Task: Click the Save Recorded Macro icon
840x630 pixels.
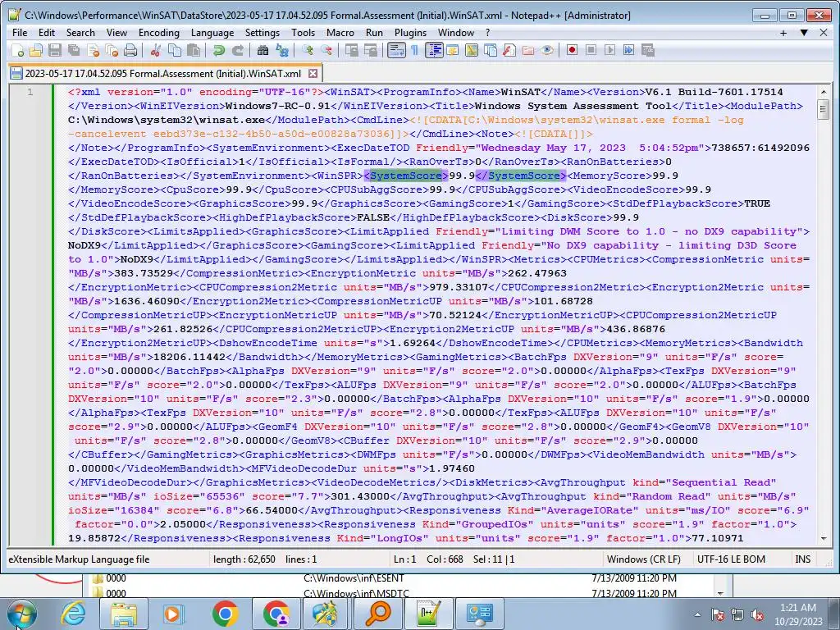Action: tap(648, 50)
